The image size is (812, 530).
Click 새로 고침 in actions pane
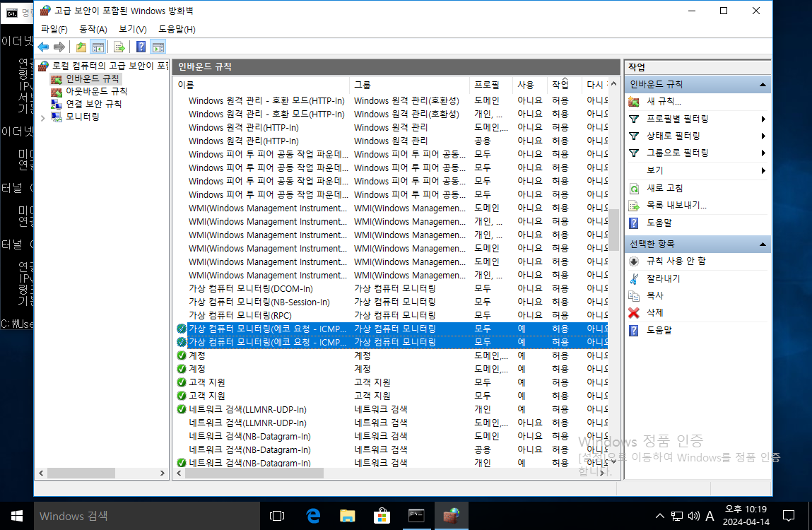pos(664,188)
